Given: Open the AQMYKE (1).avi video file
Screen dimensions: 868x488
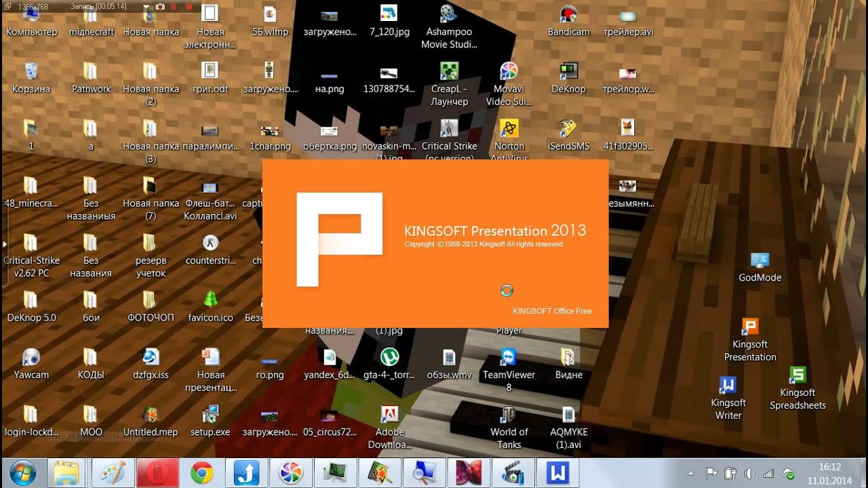Looking at the screenshot, I should pyautogui.click(x=568, y=427).
